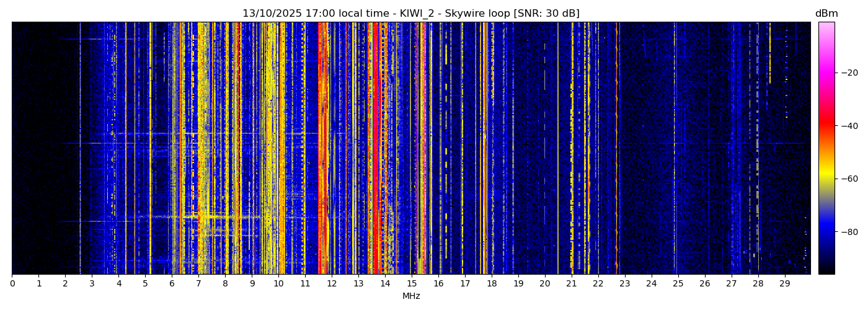Image resolution: width=868 pixels, height=310 pixels.
Task: Click the 29 MHz axis tick label
Action: point(784,283)
